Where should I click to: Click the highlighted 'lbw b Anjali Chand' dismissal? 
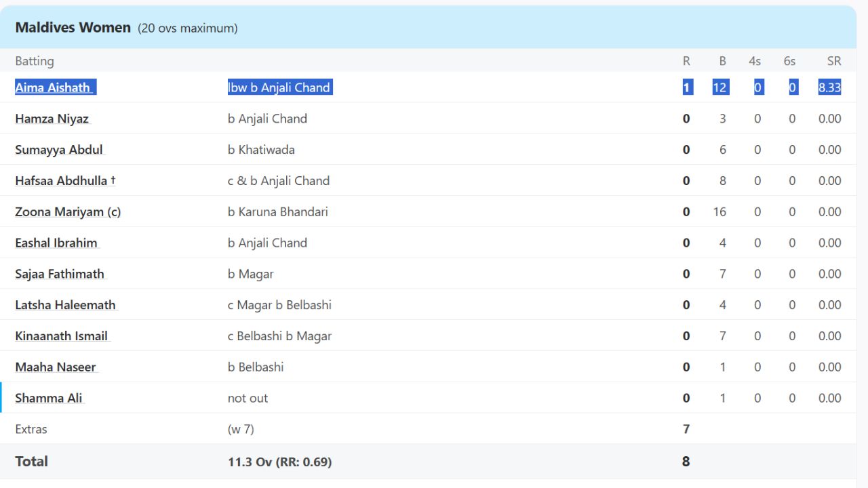(x=279, y=87)
